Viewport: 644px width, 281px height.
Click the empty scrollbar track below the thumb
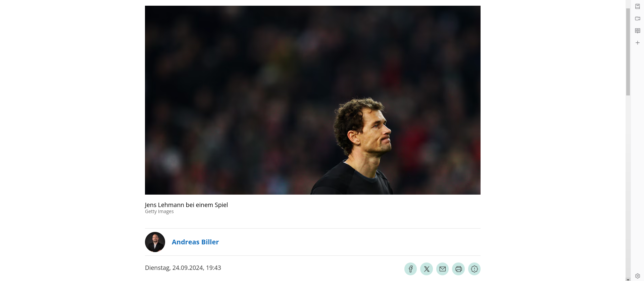click(628, 185)
